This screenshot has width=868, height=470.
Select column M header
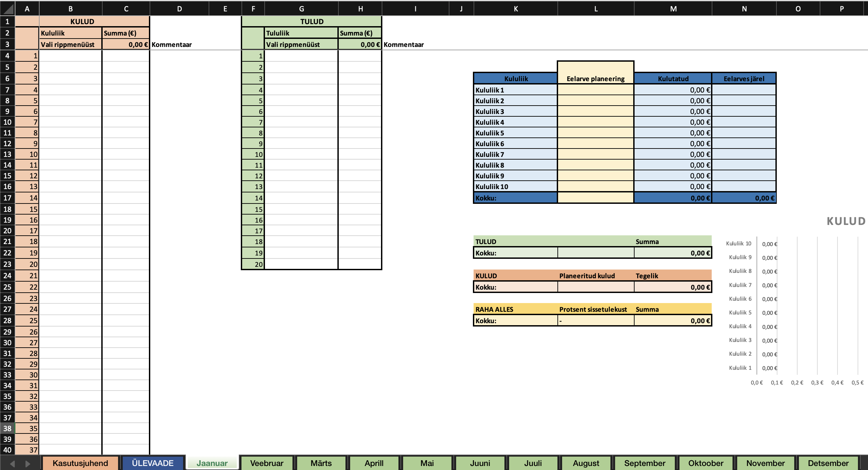[673, 9]
